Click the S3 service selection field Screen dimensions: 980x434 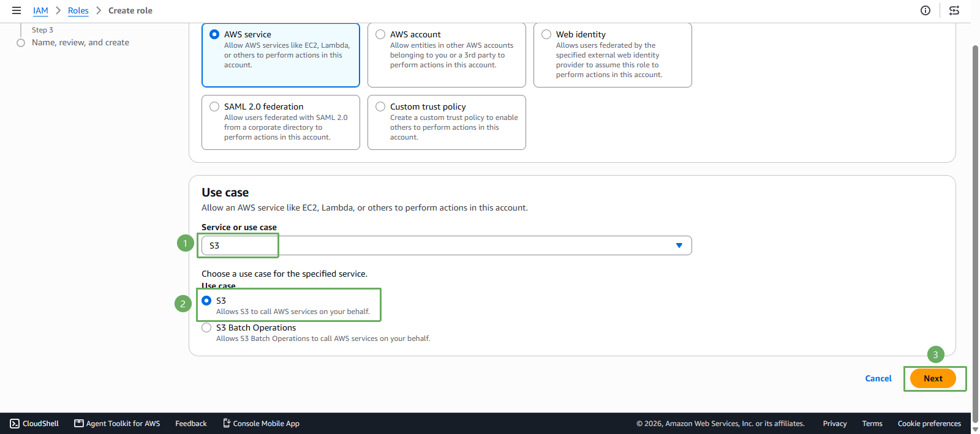click(x=447, y=245)
